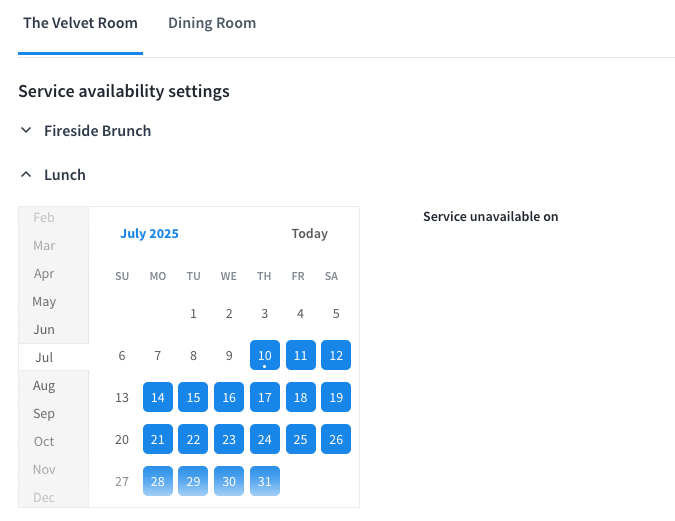Collapse the Lunch section chevron
Viewport: 675px width, 521px height.
(x=26, y=174)
